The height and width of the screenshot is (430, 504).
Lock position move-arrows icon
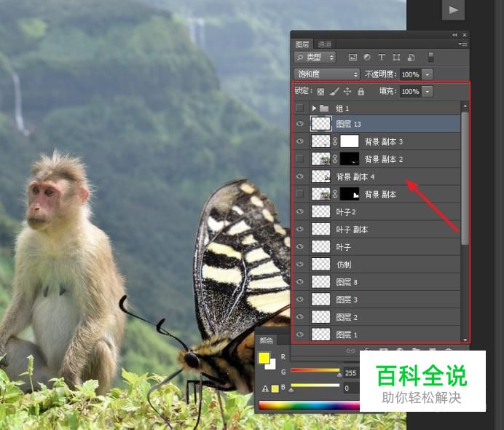click(347, 92)
